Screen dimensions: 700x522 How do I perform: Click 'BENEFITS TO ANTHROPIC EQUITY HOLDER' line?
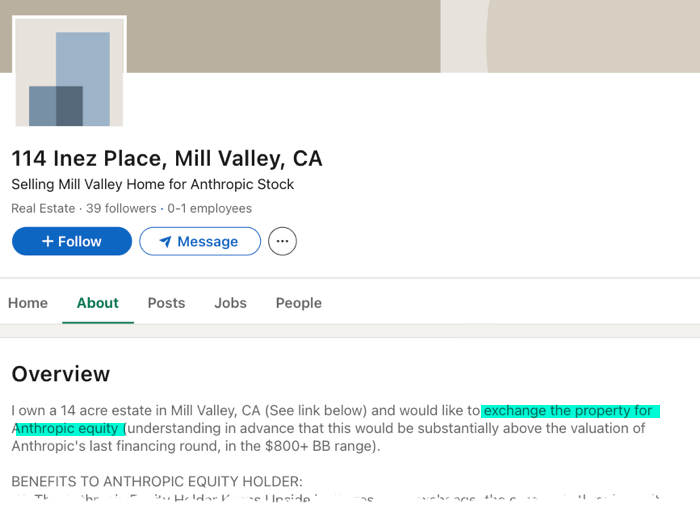pyautogui.click(x=156, y=481)
